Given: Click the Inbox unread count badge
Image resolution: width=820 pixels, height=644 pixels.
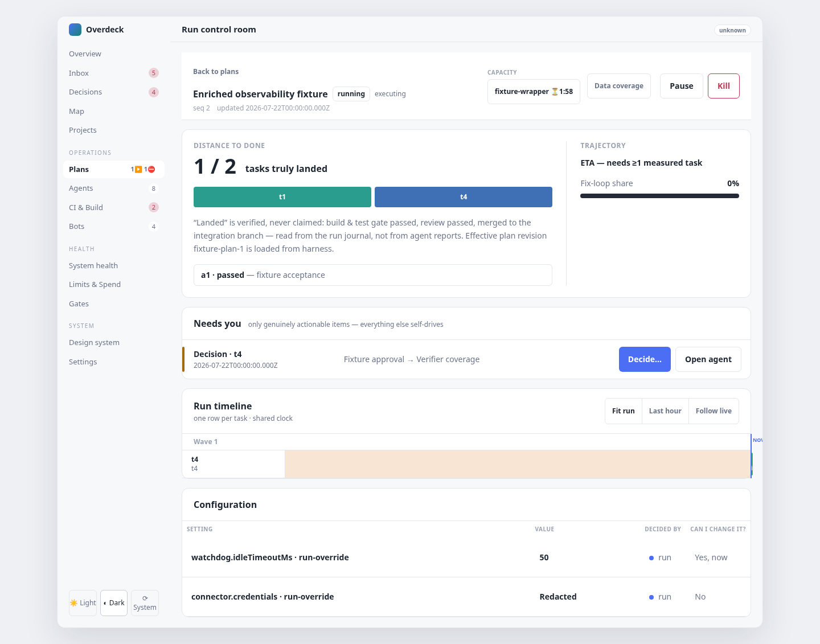Looking at the screenshot, I should [154, 73].
